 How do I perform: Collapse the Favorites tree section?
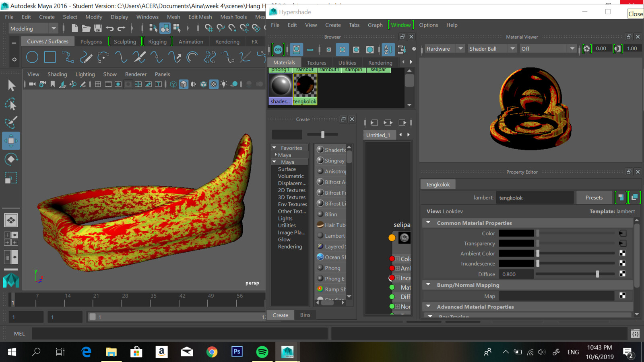click(x=275, y=148)
